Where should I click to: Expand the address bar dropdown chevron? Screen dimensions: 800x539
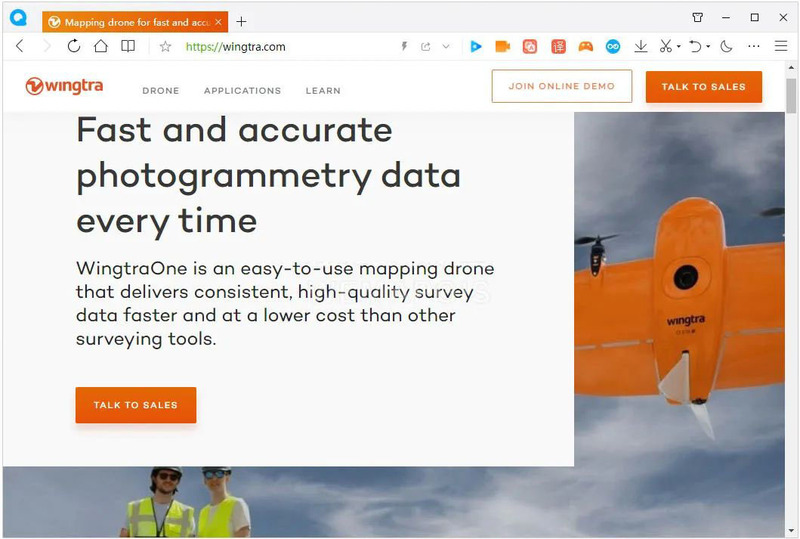tap(446, 47)
